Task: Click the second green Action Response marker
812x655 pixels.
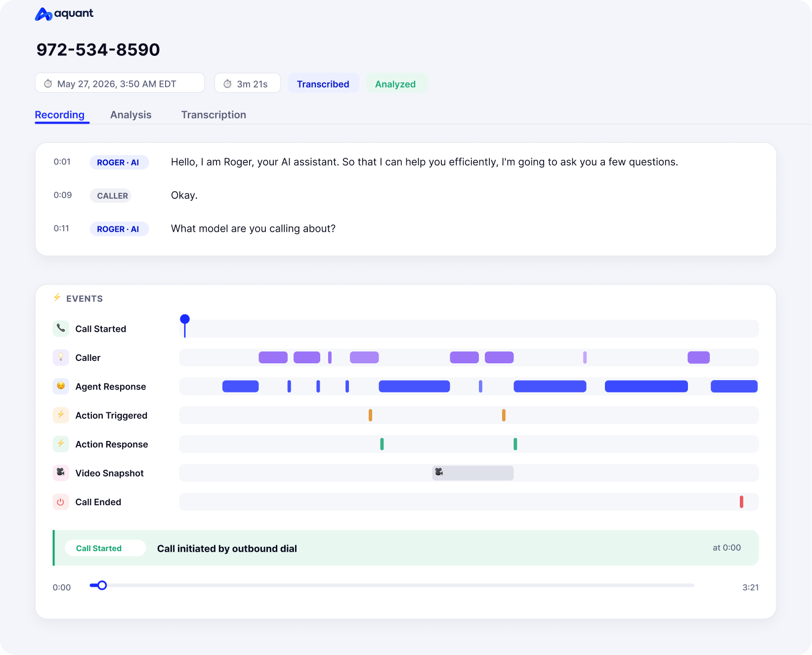Action: coord(515,444)
